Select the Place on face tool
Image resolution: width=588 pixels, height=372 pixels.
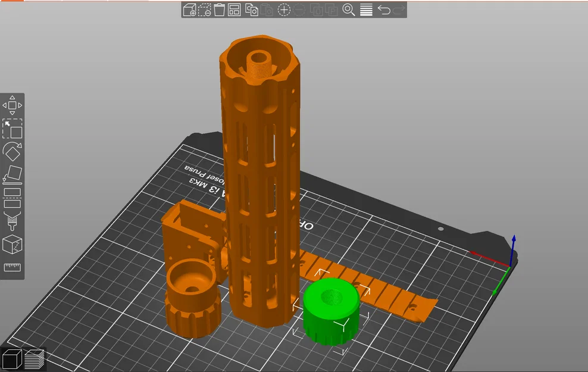point(12,174)
